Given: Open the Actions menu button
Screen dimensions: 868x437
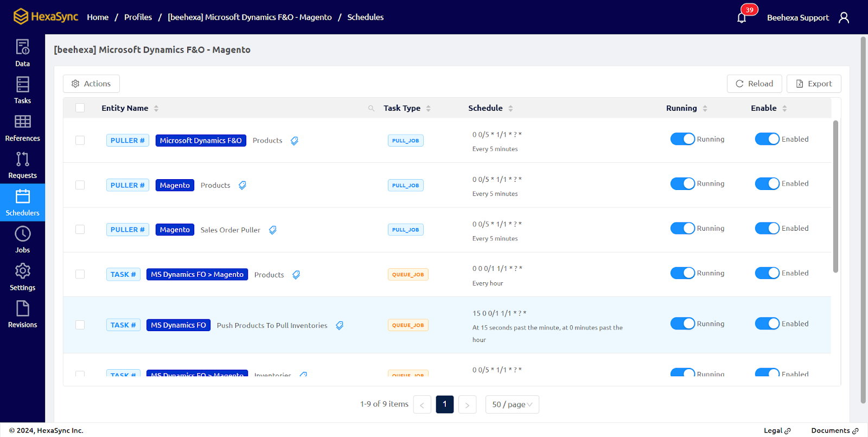Looking at the screenshot, I should (x=91, y=84).
